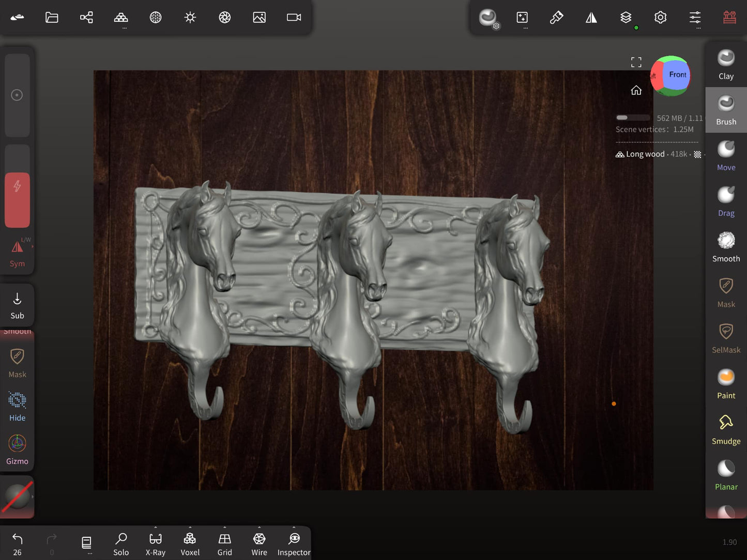The image size is (747, 560).
Task: Toggle X-Ray mode
Action: (x=155, y=544)
